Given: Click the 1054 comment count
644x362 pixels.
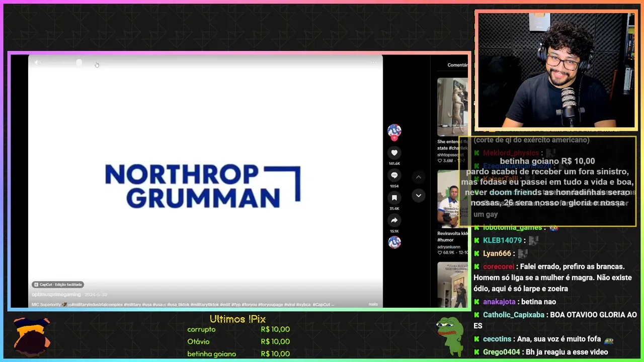Looking at the screenshot, I should point(394,186).
